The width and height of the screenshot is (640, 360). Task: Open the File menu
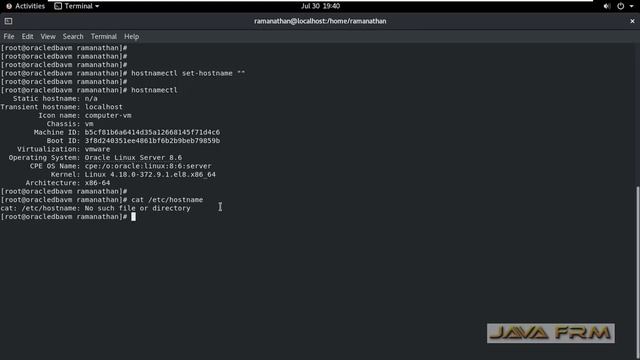9,36
